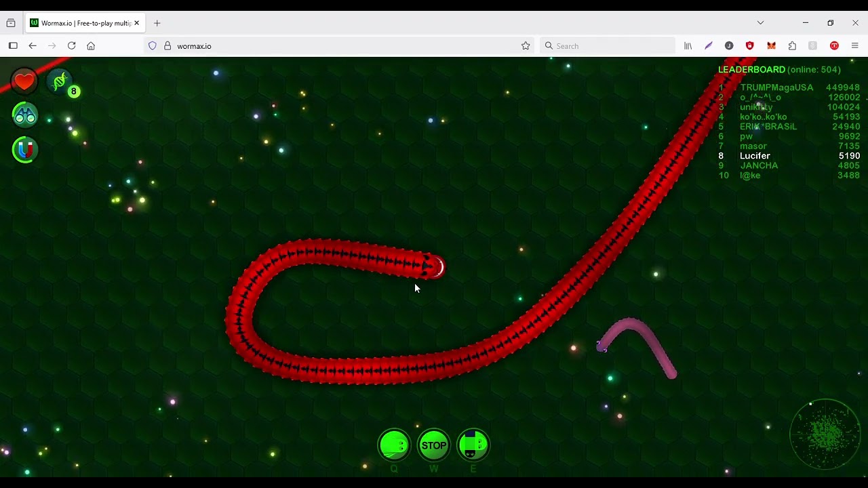
Task: Click leaderboard player l@ke
Action: [750, 176]
